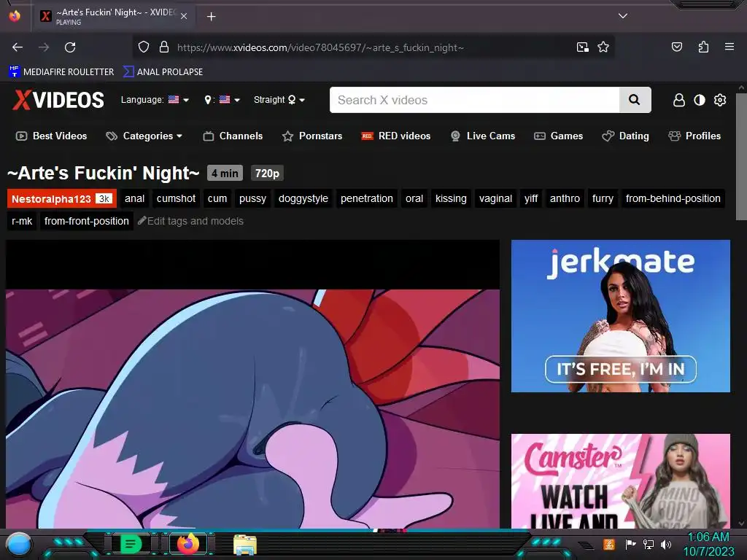Click the Firefox taskbar icon
The image size is (747, 560).
point(187,544)
